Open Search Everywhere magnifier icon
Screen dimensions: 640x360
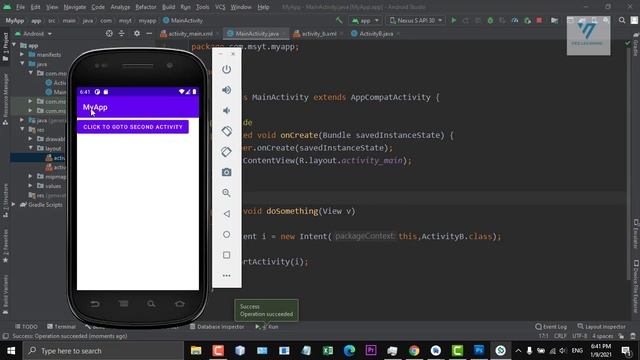point(622,20)
